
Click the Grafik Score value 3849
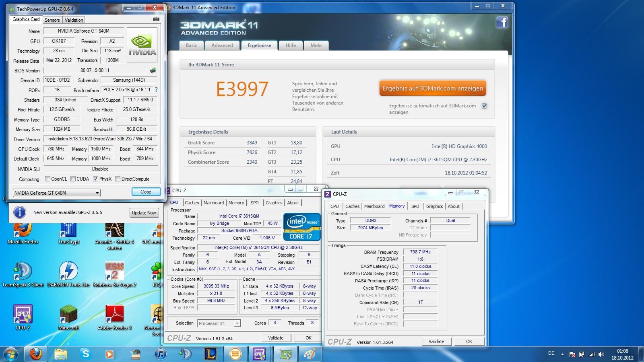(252, 143)
